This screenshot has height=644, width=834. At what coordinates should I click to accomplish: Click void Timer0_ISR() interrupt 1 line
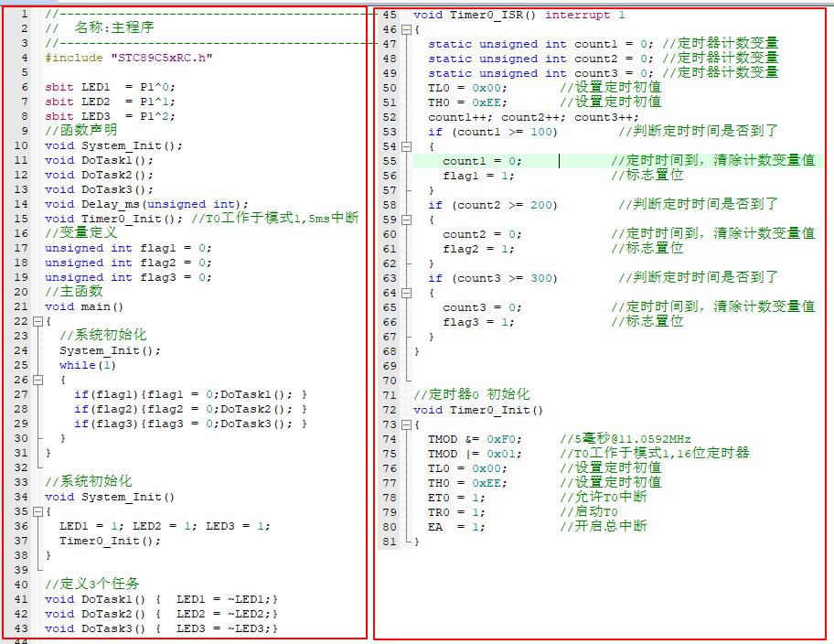click(519, 15)
